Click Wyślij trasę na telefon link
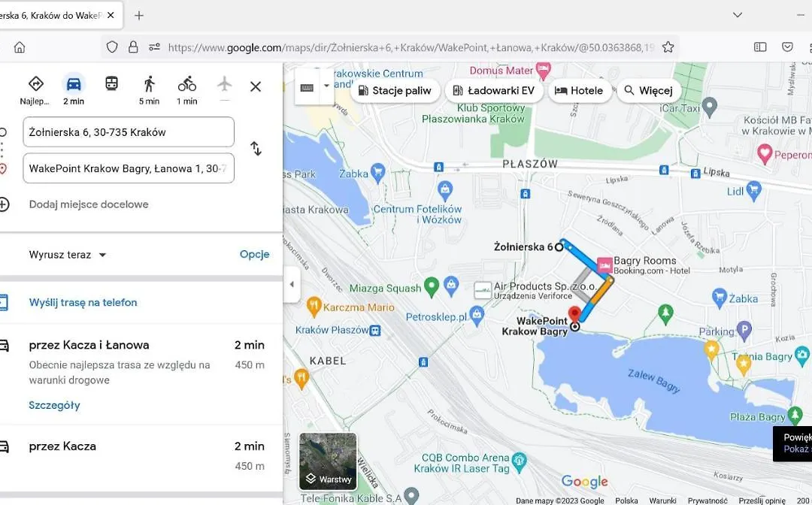The image size is (812, 505). [x=83, y=303]
